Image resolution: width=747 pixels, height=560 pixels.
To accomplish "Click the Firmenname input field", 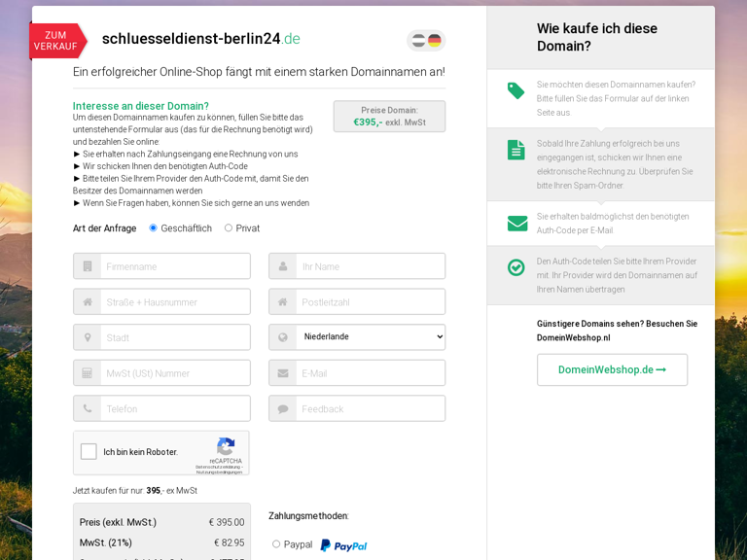I will (174, 266).
